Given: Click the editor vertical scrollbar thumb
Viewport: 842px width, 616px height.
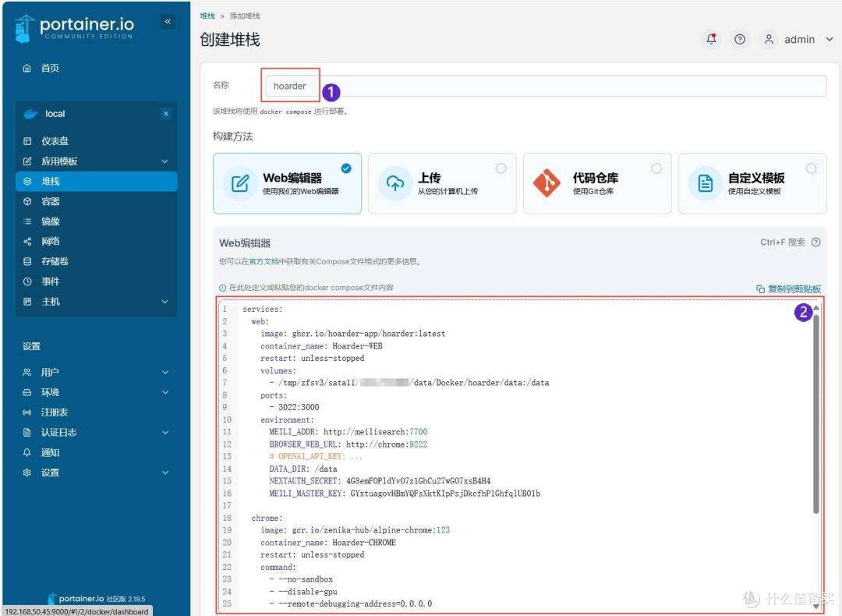Looking at the screenshot, I should tap(815, 413).
